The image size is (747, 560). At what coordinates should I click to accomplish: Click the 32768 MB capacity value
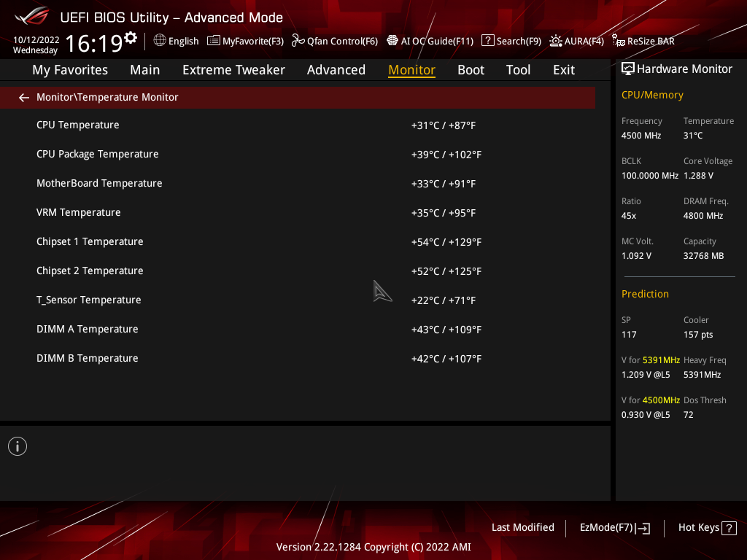pyautogui.click(x=703, y=256)
